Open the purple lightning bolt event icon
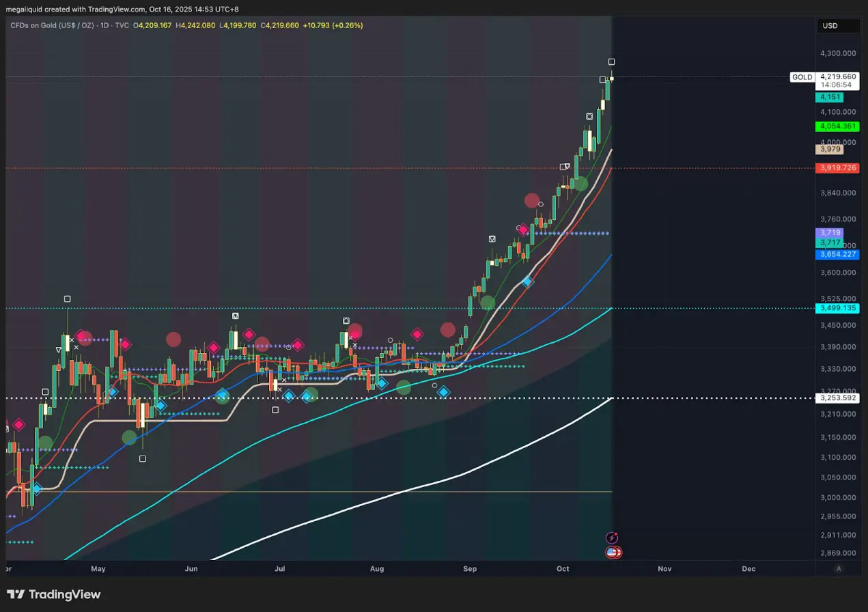 (613, 538)
